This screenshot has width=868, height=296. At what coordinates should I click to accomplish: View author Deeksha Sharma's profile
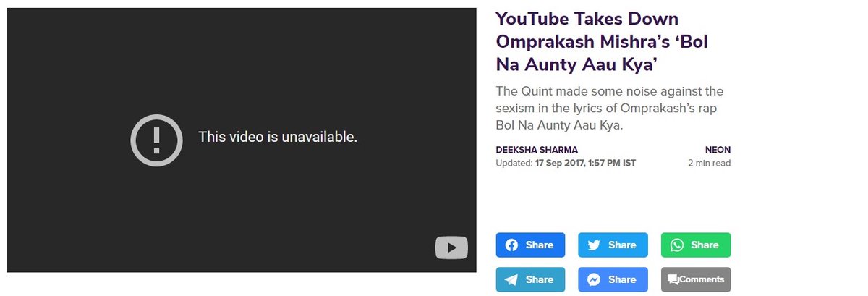(x=537, y=150)
